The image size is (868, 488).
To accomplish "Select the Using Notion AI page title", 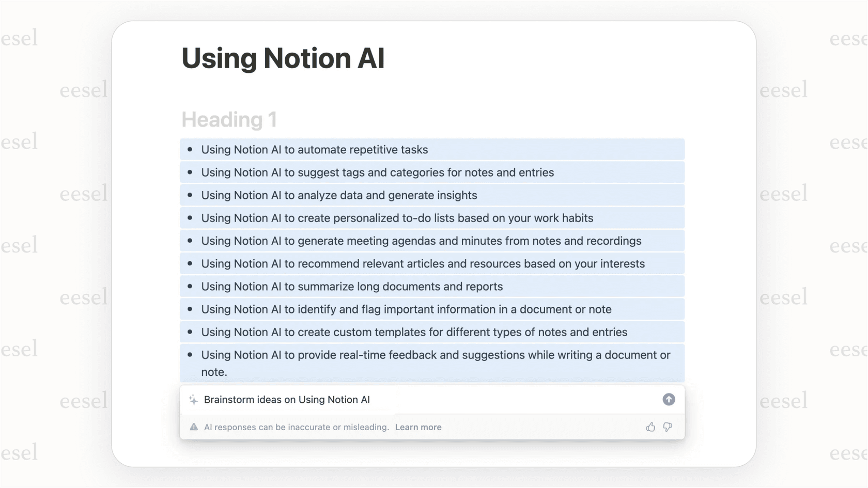I will 283,58.
